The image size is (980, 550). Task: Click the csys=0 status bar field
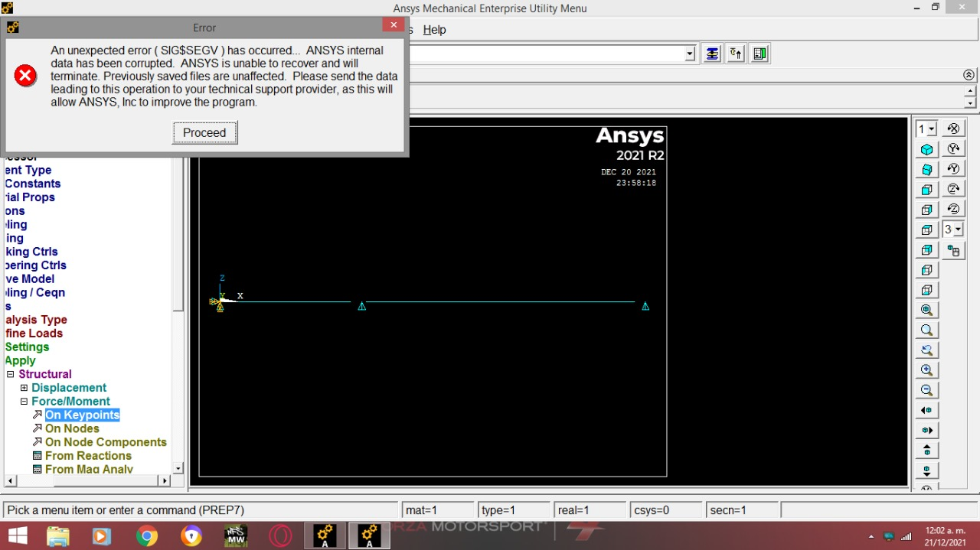pos(667,510)
